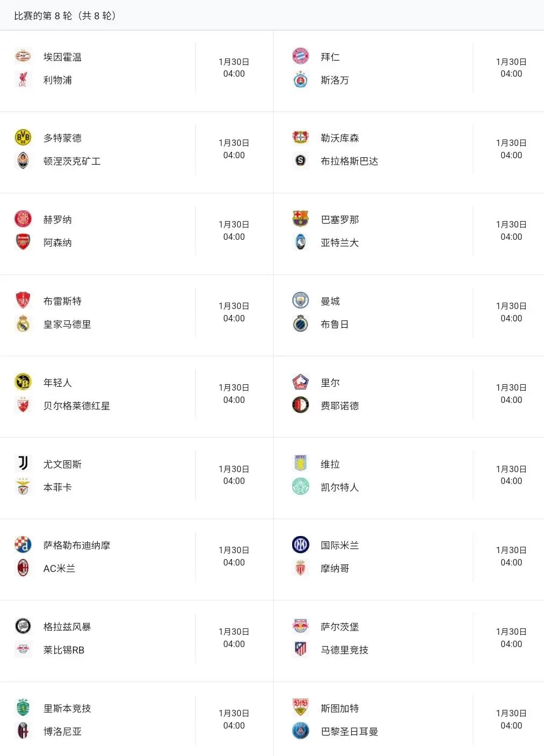Image resolution: width=544 pixels, height=756 pixels.
Task: Open team name 斯图加特
Action: [x=339, y=708]
